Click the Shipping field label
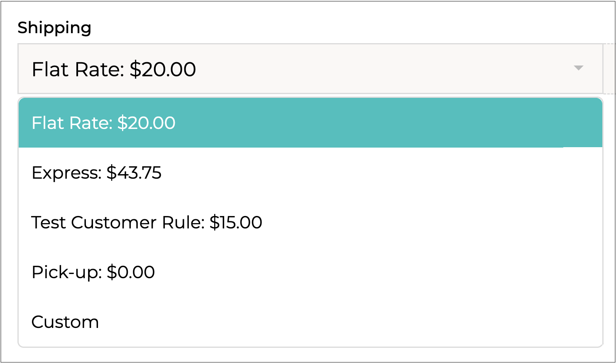The width and height of the screenshot is (616, 364). click(x=54, y=28)
